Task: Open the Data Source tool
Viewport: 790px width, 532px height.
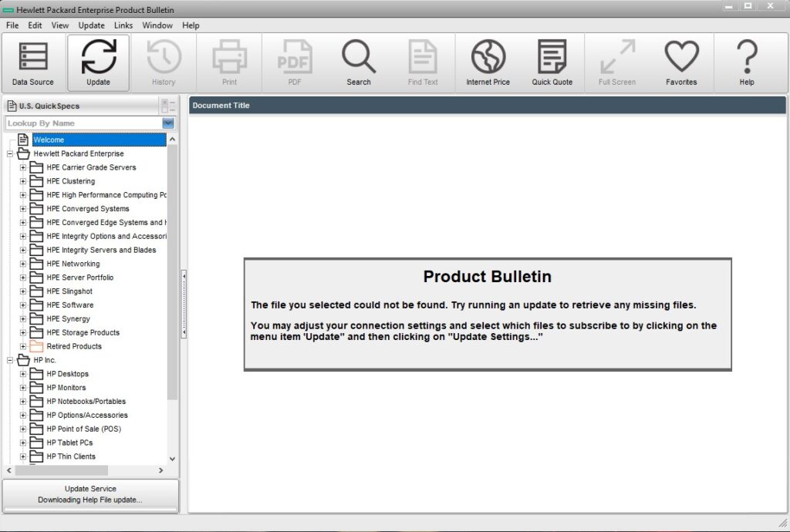Action: tap(33, 62)
